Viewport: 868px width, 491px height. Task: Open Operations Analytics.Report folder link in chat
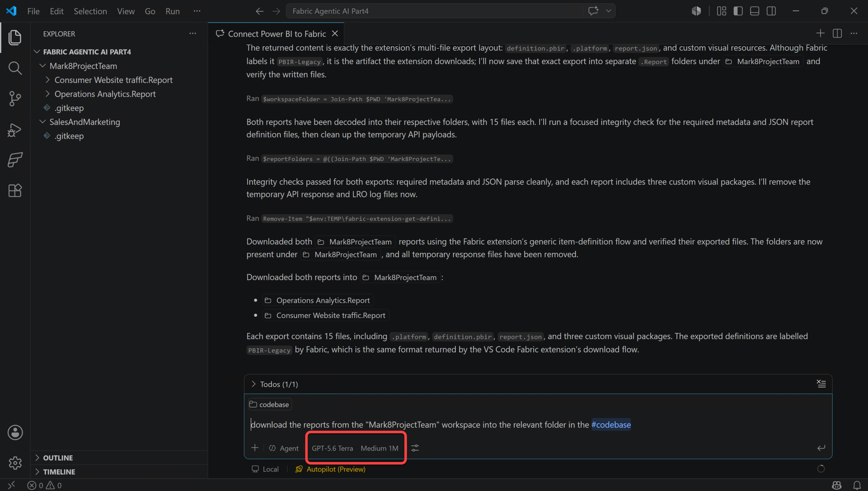pyautogui.click(x=318, y=300)
